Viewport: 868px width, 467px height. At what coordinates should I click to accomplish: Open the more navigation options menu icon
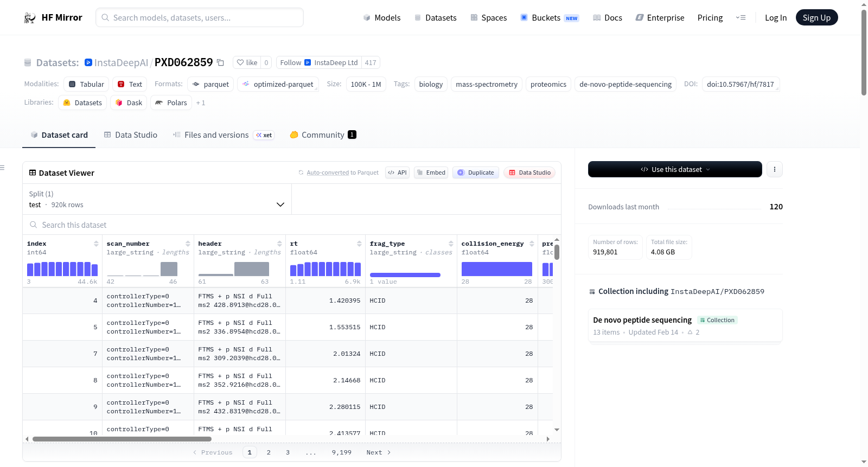(741, 18)
